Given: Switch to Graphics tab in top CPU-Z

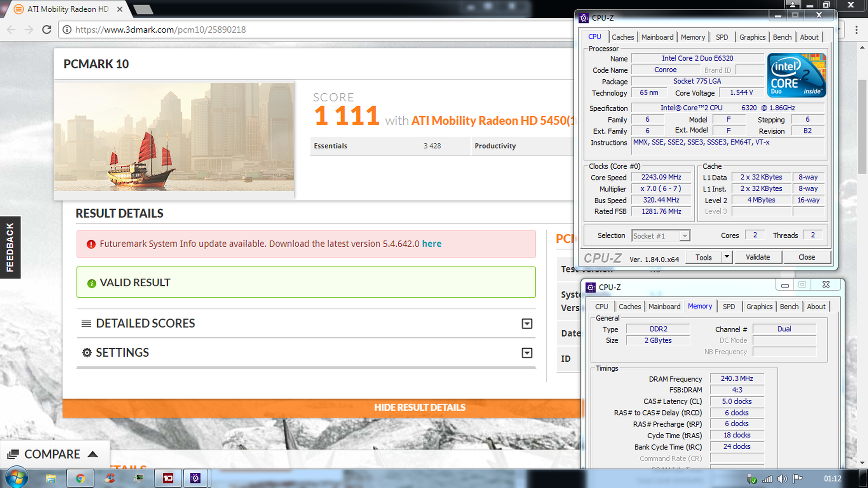Looking at the screenshot, I should (x=752, y=37).
